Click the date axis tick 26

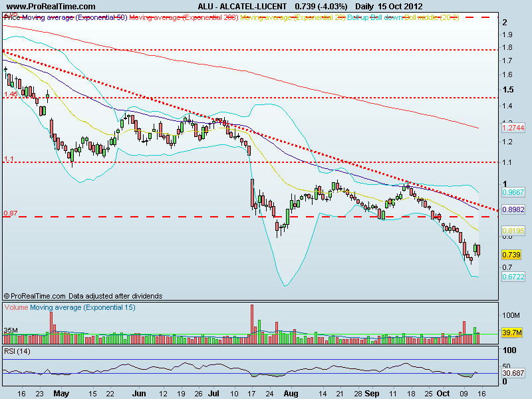coord(198,394)
